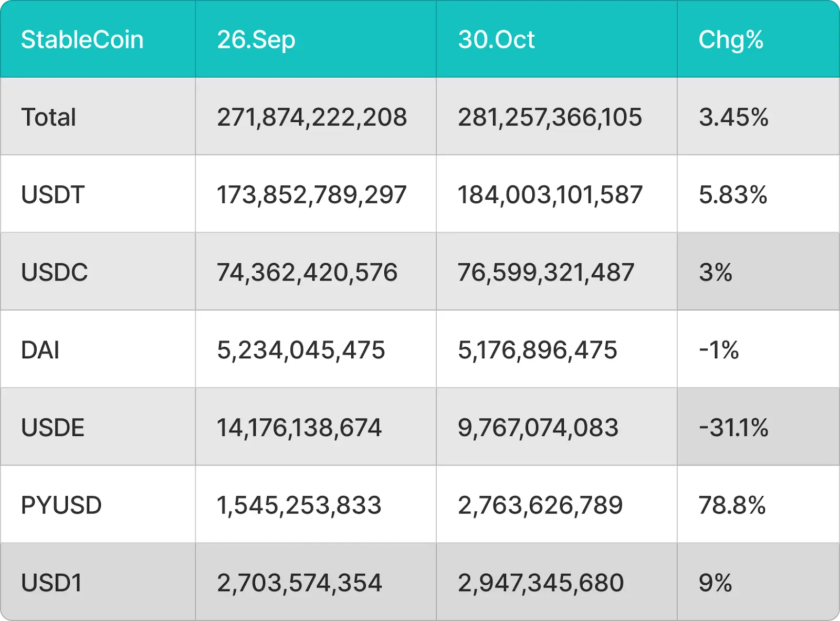Select the PYUSD row label
Image resolution: width=840 pixels, height=621 pixels.
pos(61,505)
